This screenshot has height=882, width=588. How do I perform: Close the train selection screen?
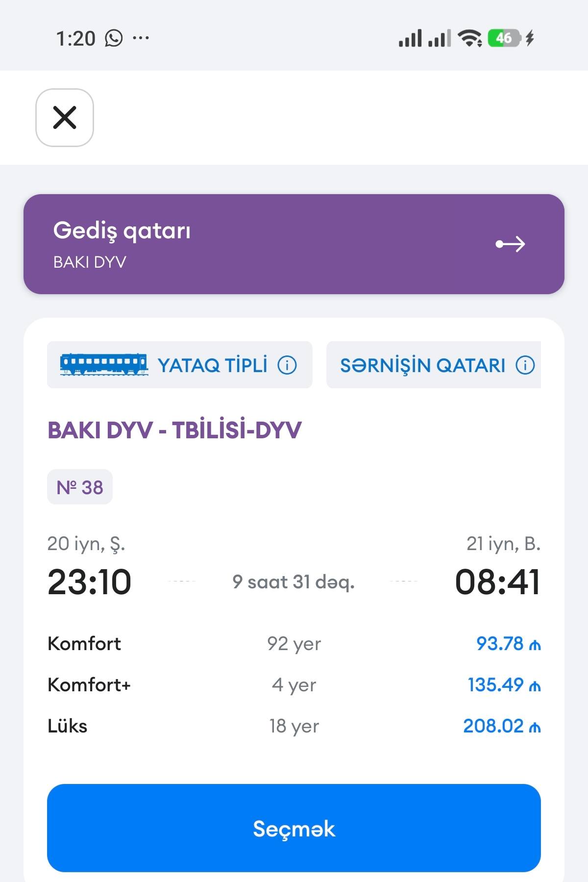tap(65, 118)
